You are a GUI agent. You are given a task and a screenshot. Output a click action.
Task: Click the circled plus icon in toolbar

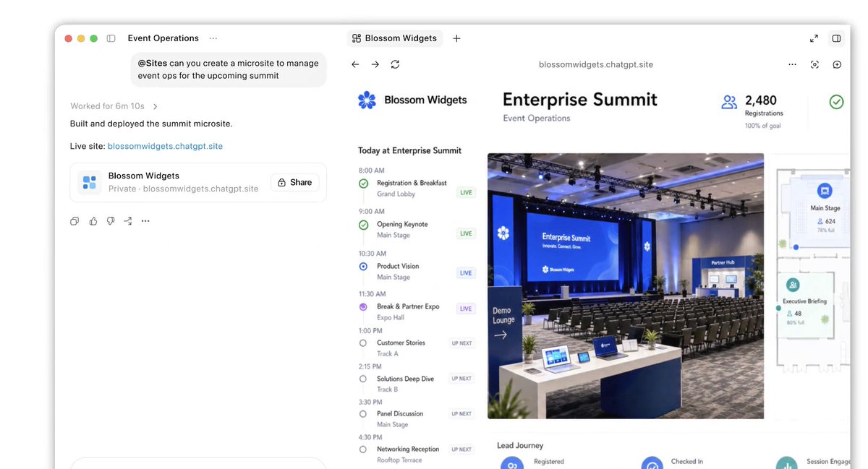[x=837, y=64]
